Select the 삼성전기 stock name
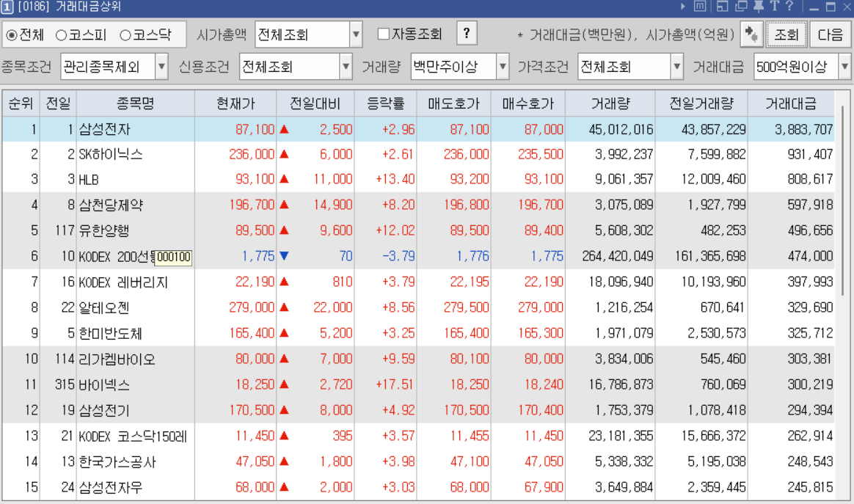 click(104, 410)
